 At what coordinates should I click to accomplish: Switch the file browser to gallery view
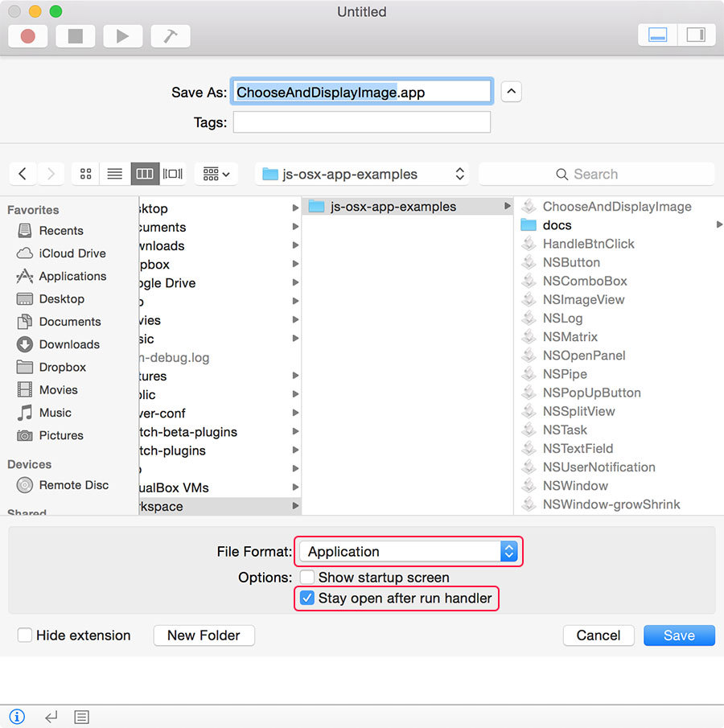point(172,174)
